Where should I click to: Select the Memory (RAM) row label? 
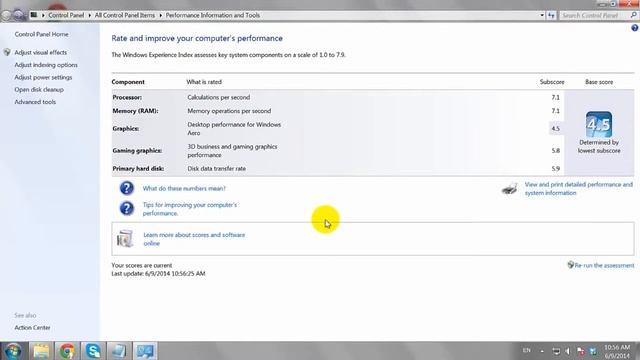136,111
